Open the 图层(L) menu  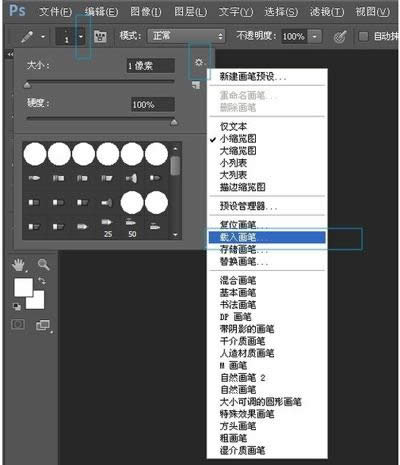coord(190,12)
